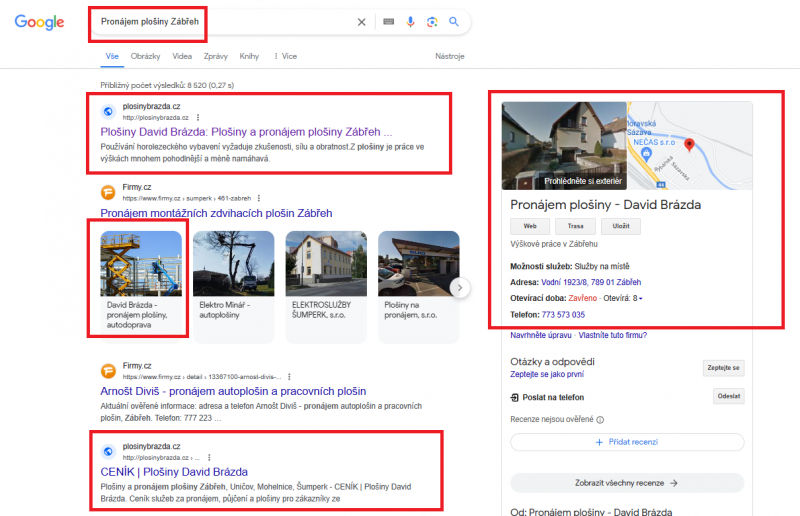This screenshot has width=800, height=516.
Task: Click Navrhněte úpravu link
Action: [541, 335]
